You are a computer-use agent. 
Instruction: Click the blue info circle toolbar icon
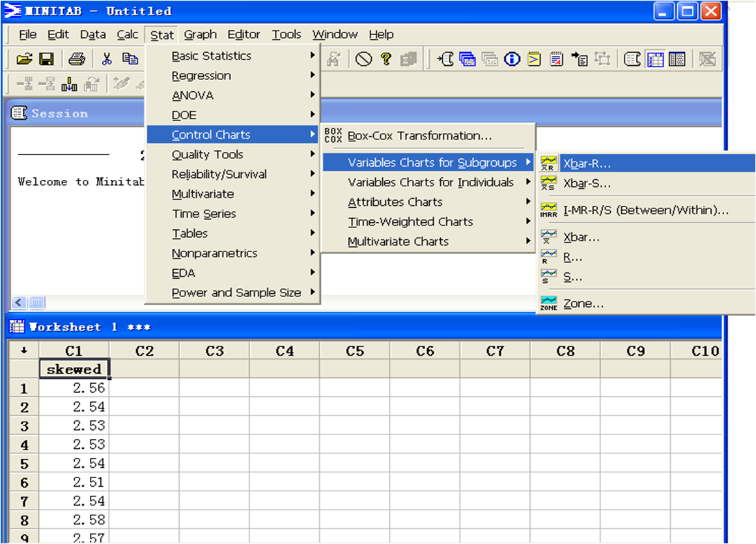512,59
